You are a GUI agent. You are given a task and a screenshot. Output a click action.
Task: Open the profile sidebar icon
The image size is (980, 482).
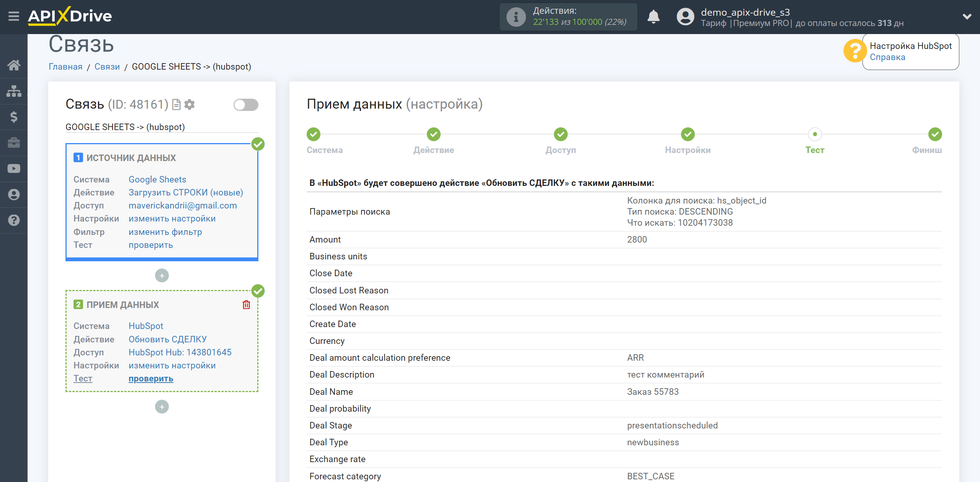[x=14, y=195]
